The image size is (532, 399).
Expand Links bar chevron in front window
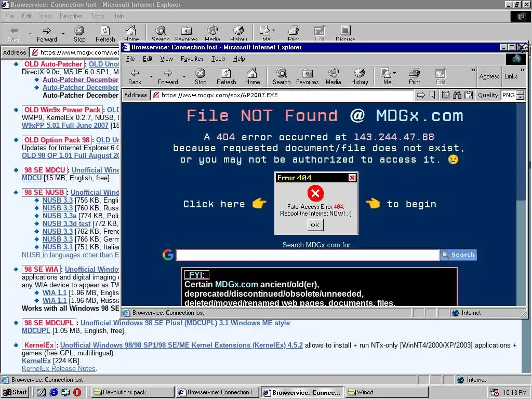point(522,70)
